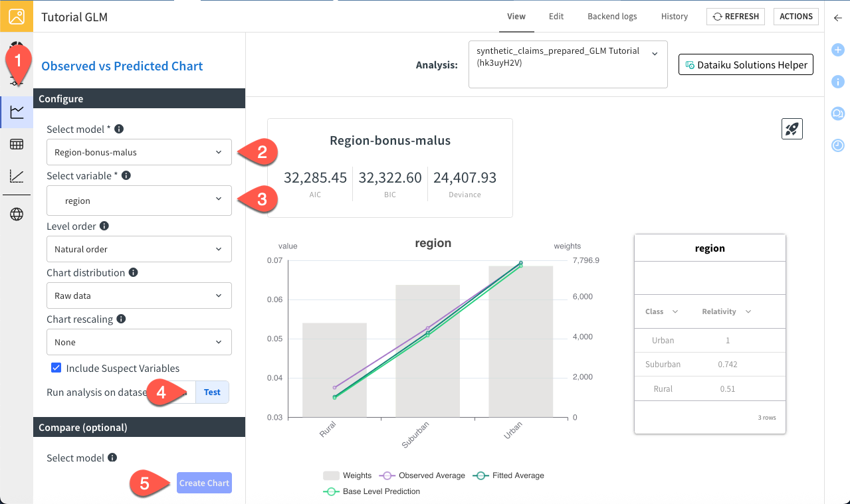Image resolution: width=850 pixels, height=504 pixels.
Task: Click the Create Chart button
Action: click(x=204, y=483)
